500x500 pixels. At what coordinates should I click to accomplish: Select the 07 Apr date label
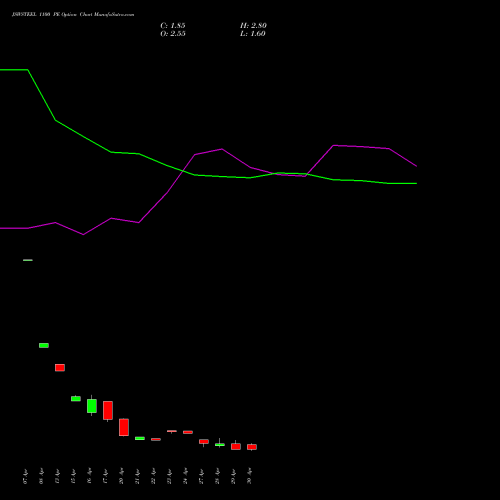(26, 476)
